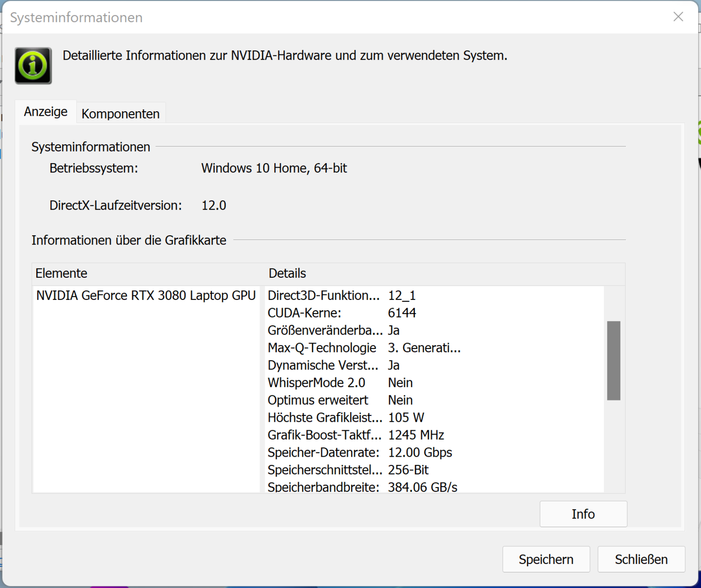701x588 pixels.
Task: Select the Anzeige tab
Action: click(46, 112)
